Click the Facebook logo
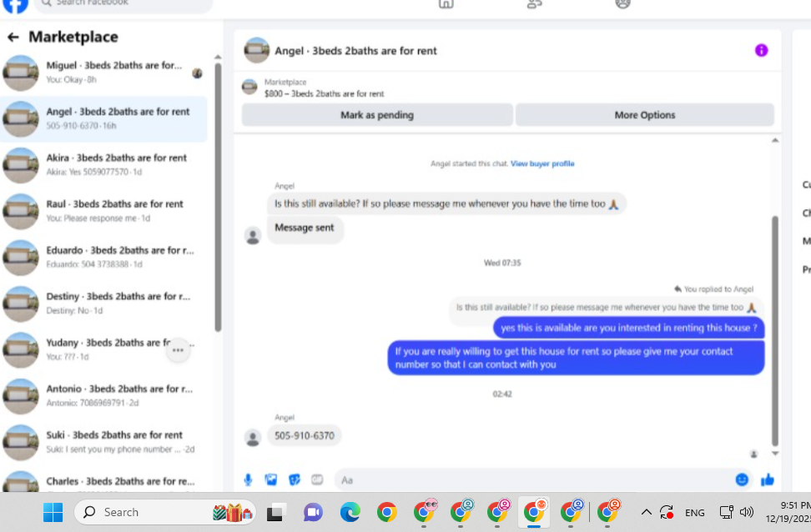This screenshot has height=532, width=811. 16,5
